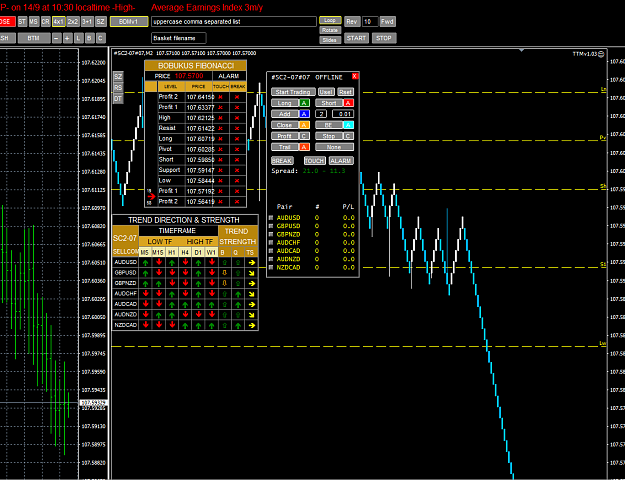Focus the 0.01 lot size field
625x480 pixels.
tap(343, 114)
